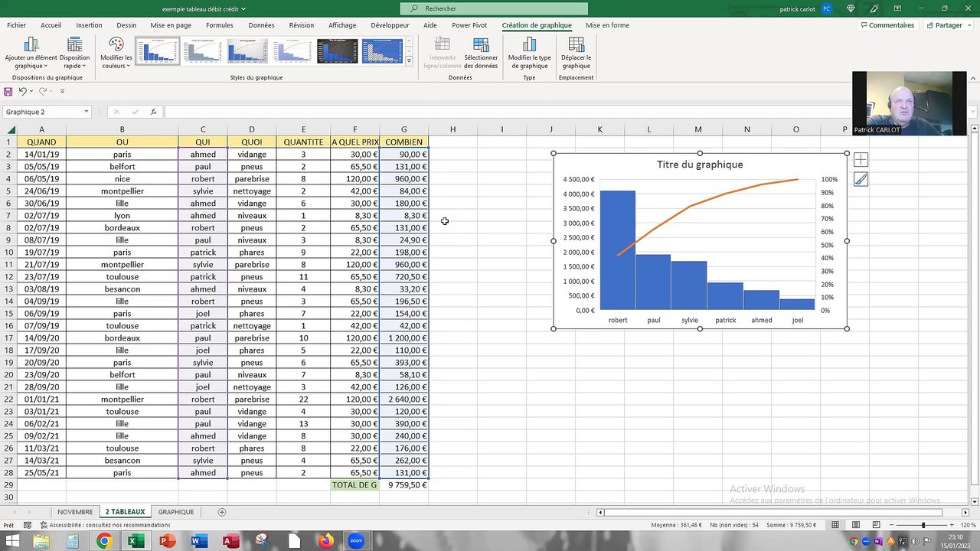Select the blue patterned chart style thumbnail
980x551 pixels.
tap(382, 51)
